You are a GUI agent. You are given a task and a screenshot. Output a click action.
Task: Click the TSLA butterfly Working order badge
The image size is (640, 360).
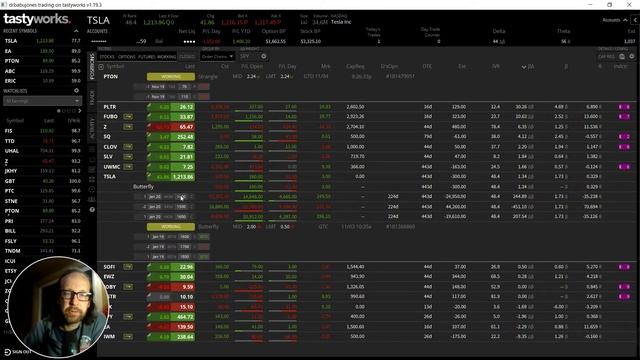tap(171, 227)
